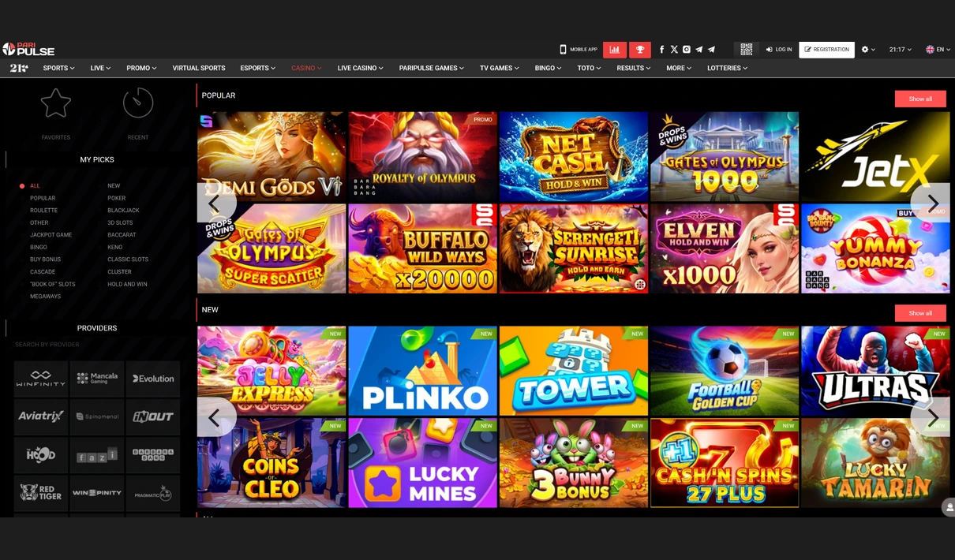Select the Red Tiger provider

pos(41,493)
